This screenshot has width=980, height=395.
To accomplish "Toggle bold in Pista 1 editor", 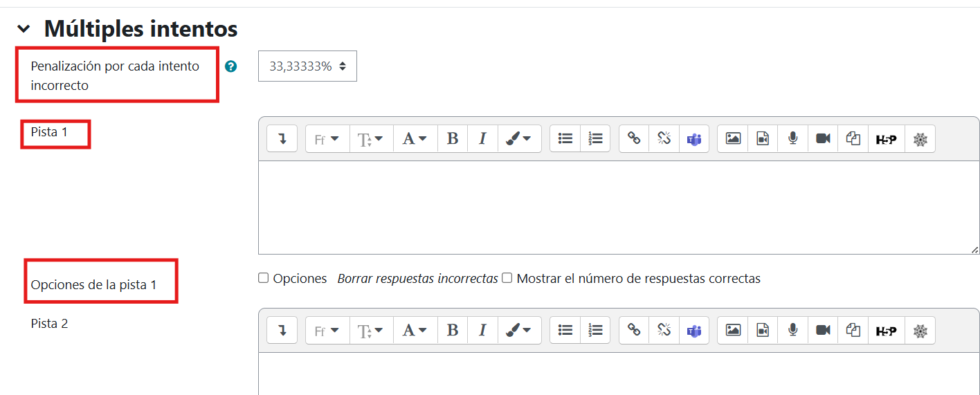I will [x=453, y=139].
